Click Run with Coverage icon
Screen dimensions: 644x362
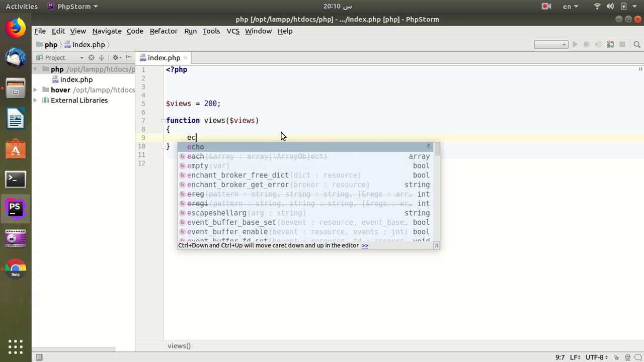tap(598, 45)
